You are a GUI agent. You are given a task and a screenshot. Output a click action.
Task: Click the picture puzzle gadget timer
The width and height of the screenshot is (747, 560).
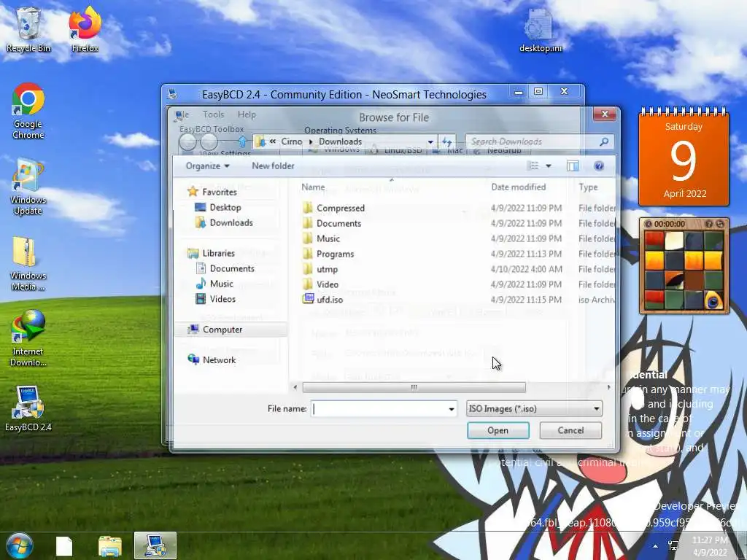coord(670,224)
